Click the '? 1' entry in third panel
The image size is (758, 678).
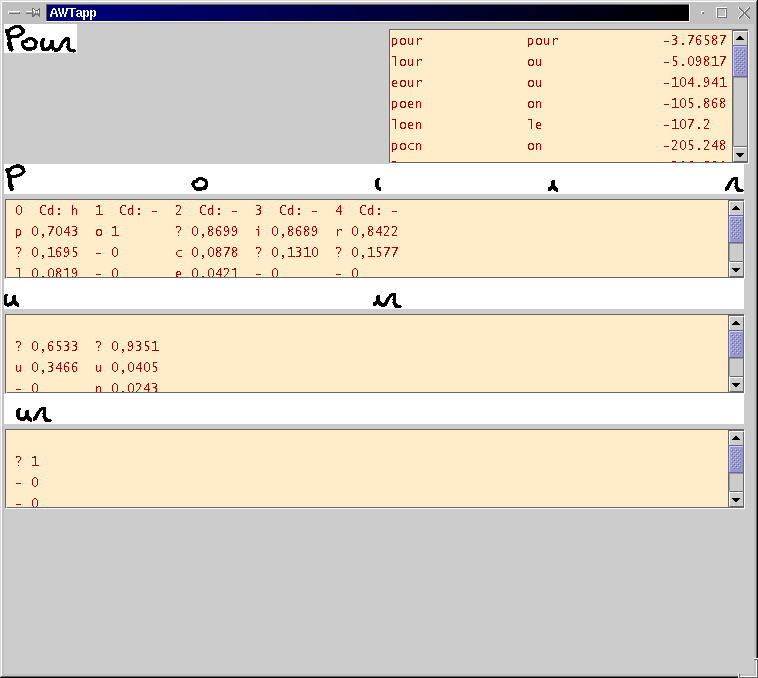coord(27,461)
